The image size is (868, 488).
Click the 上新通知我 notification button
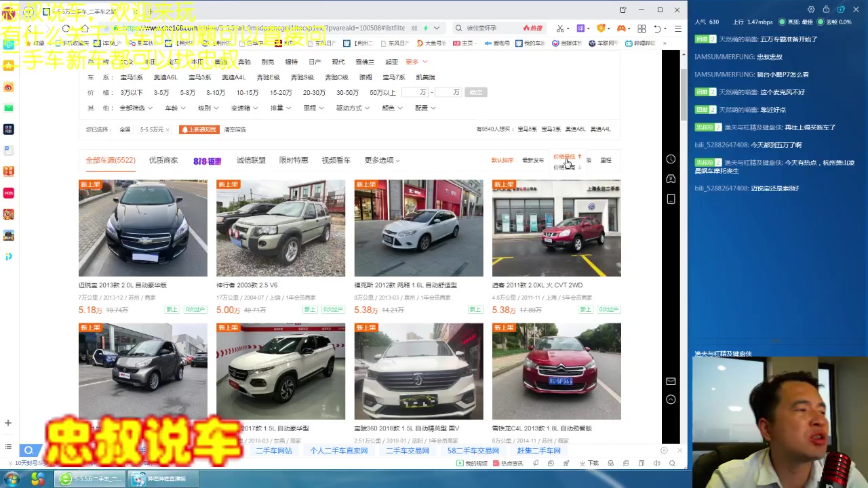pos(199,129)
